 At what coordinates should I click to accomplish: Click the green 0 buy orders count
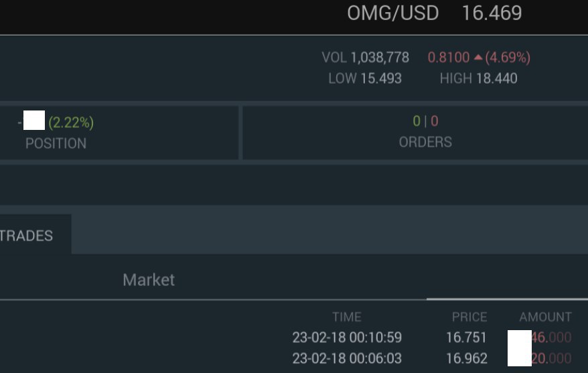pyautogui.click(x=417, y=121)
